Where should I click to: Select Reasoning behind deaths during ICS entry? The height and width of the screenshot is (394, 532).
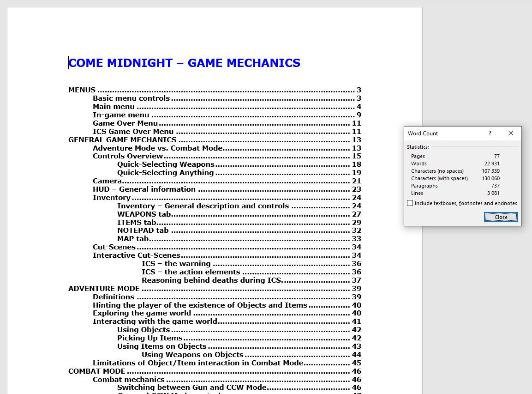[x=212, y=280]
